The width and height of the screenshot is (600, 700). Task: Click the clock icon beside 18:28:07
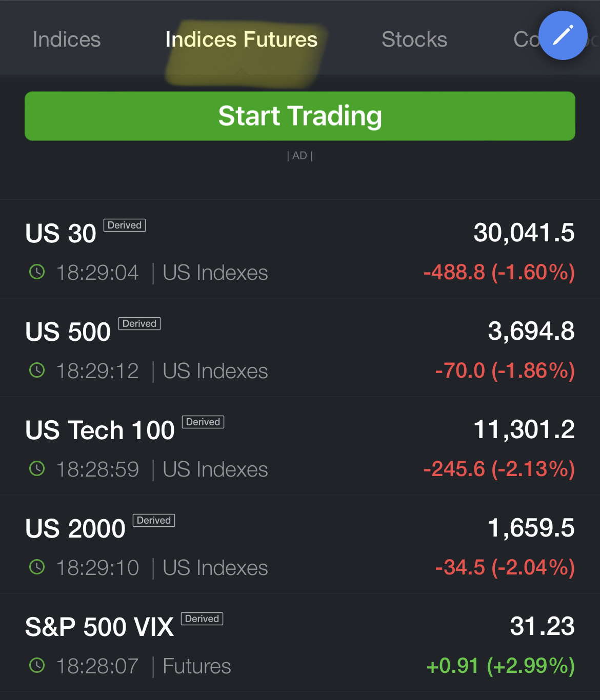37,665
